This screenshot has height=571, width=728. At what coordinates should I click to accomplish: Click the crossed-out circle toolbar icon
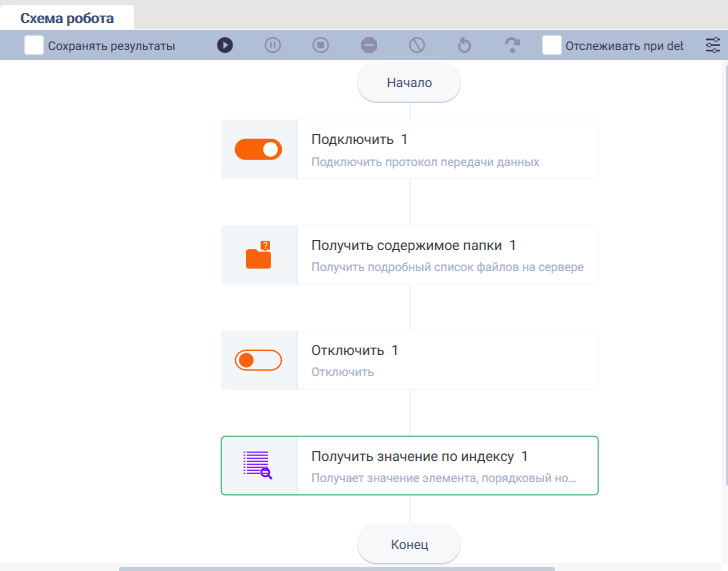(x=417, y=45)
